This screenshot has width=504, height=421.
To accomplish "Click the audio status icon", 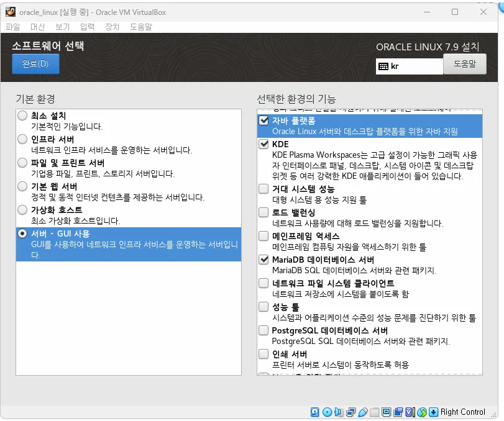I will tap(339, 412).
